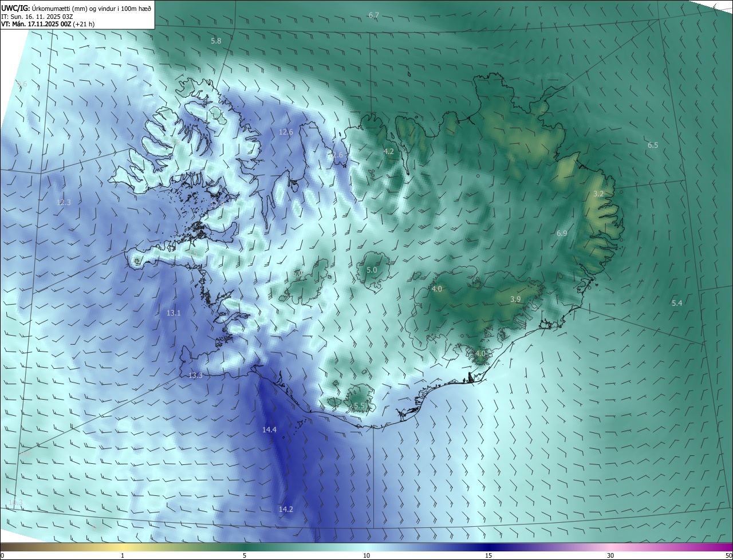The image size is (733, 560).
Task: Click the colorbar tick labeled 50
Action: click(728, 555)
